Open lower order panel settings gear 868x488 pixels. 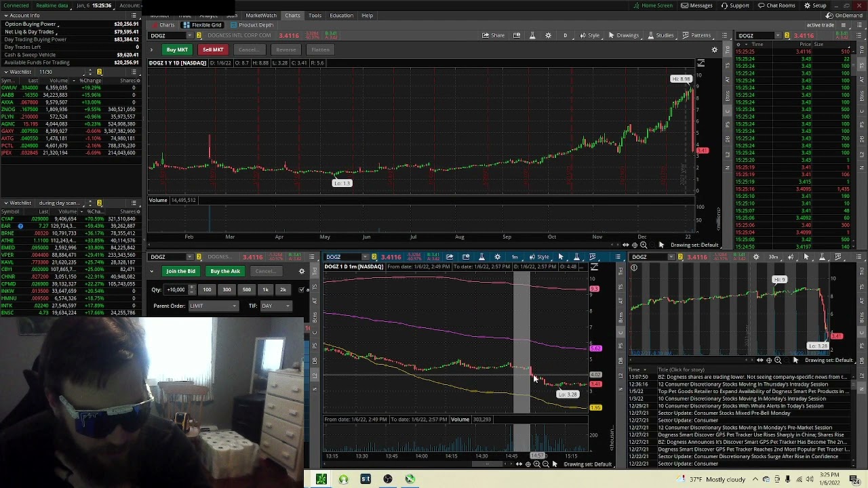pos(302,271)
